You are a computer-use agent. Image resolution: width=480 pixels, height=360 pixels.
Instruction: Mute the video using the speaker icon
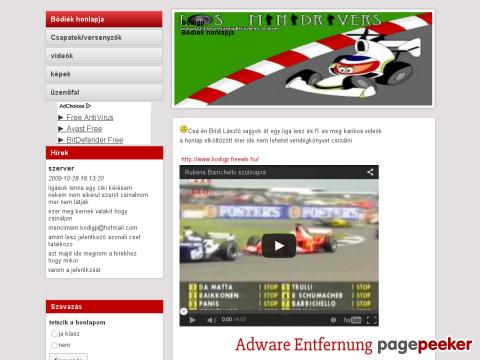point(211,320)
